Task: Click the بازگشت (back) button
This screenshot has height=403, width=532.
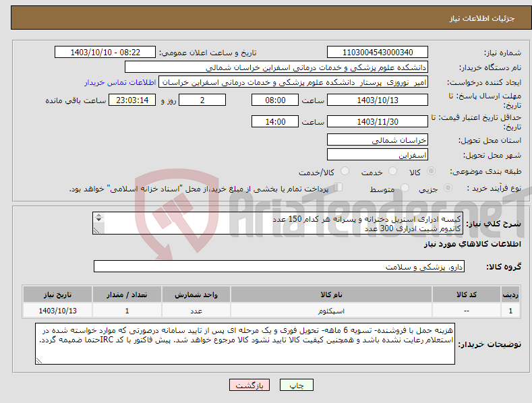Action: point(249,385)
